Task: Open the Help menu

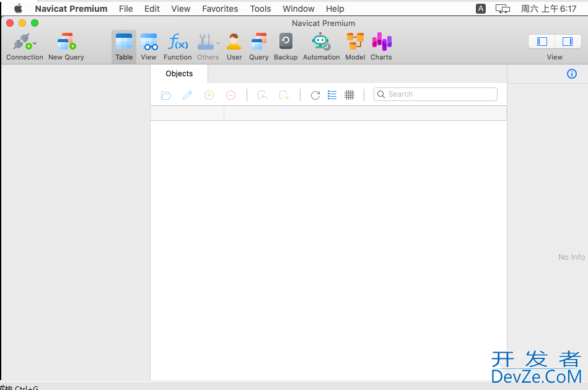Action: pos(335,9)
